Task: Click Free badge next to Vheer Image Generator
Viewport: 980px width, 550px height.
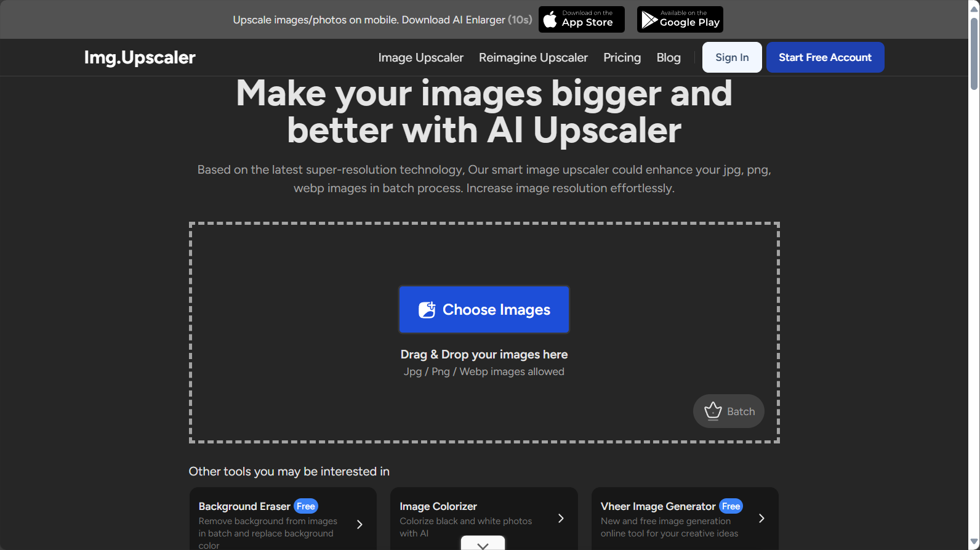Action: (731, 506)
